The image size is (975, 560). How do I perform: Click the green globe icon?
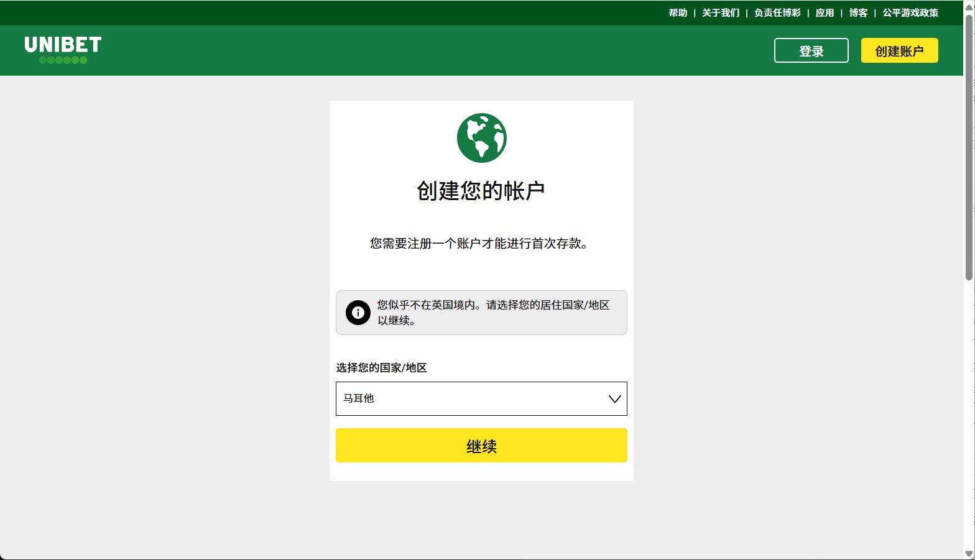coord(482,138)
